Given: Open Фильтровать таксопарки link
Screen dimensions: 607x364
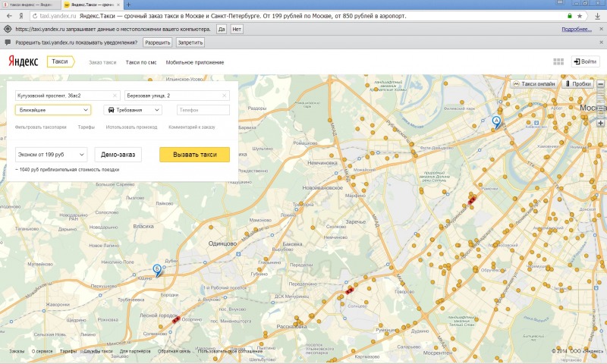Looking at the screenshot, I should (x=41, y=127).
